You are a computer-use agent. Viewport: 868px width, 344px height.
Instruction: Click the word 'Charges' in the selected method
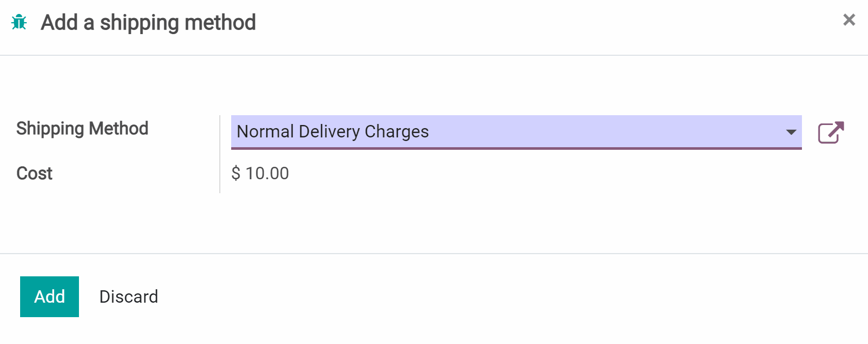tap(396, 132)
